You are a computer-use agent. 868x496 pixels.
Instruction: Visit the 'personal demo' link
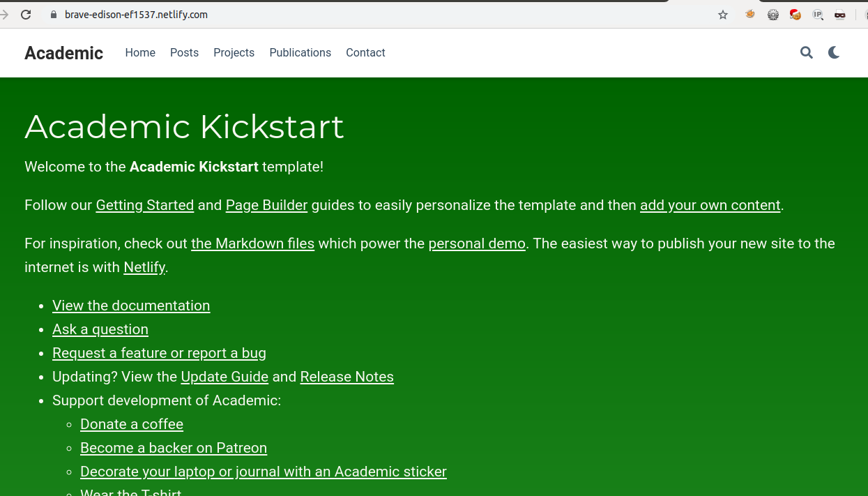click(x=477, y=243)
